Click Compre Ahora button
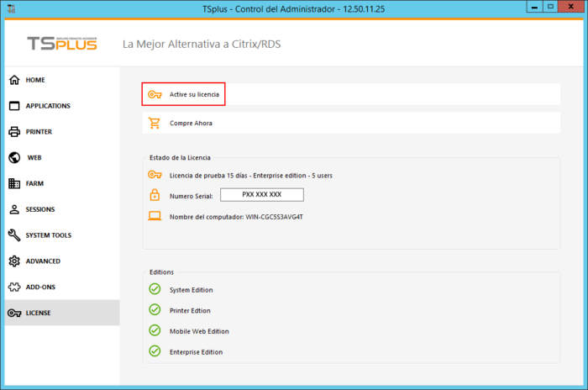The width and height of the screenshot is (588, 390). click(351, 123)
